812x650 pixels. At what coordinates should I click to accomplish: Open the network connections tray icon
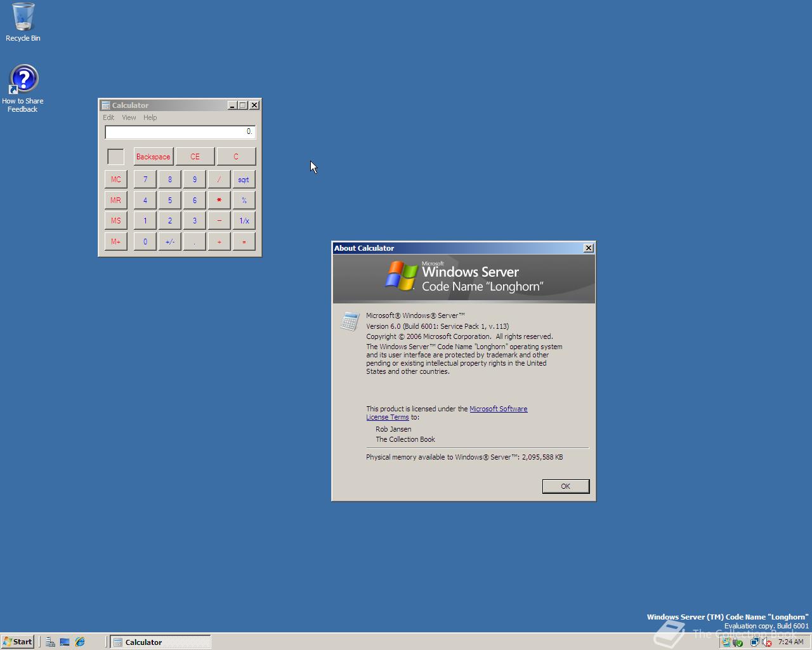[754, 642]
